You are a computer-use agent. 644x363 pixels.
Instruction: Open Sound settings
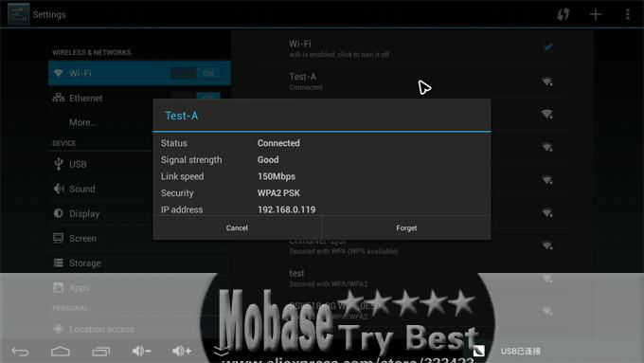click(x=101, y=189)
